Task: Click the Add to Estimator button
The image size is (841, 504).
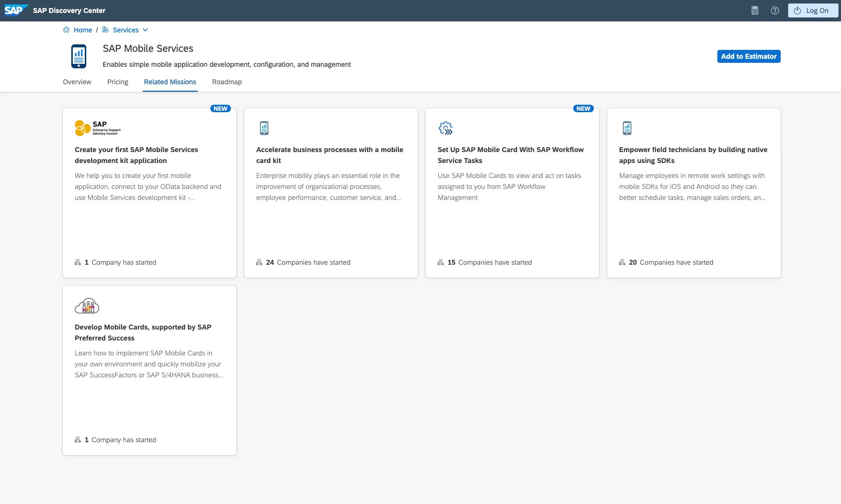Action: 748,56
